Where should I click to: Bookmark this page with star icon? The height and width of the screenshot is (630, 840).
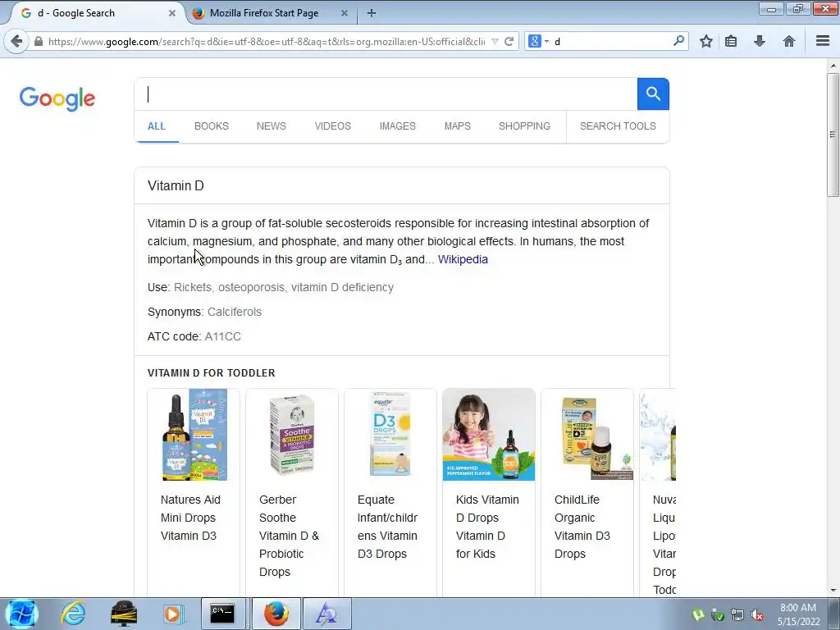[706, 41]
